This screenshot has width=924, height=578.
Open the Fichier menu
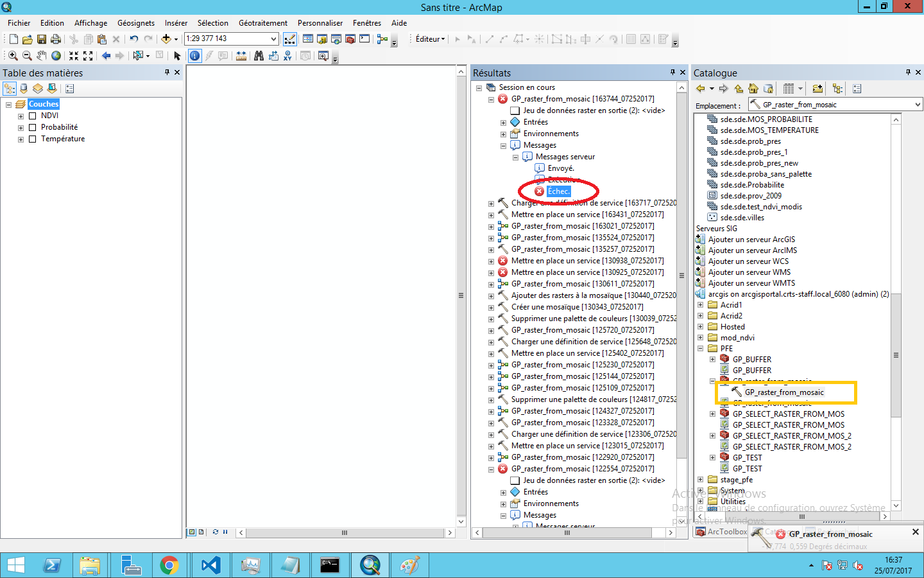point(19,23)
